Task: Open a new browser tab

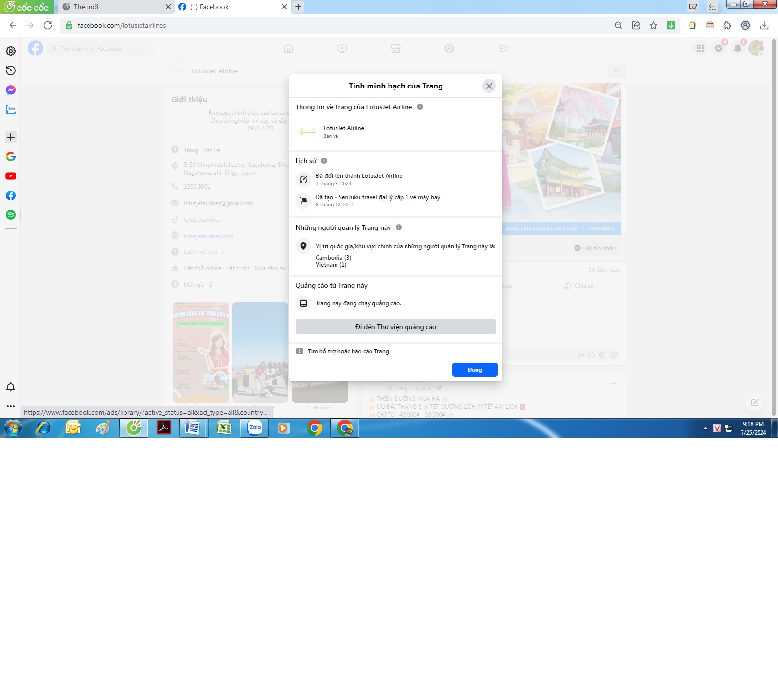Action: pos(298,7)
